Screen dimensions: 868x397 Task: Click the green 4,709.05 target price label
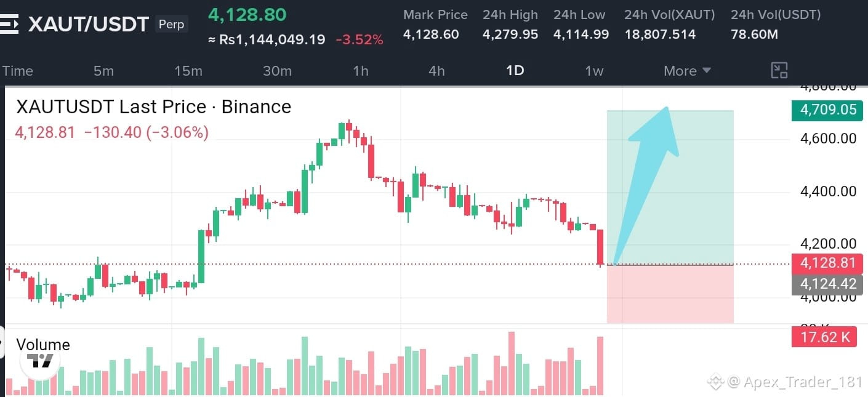tap(827, 110)
